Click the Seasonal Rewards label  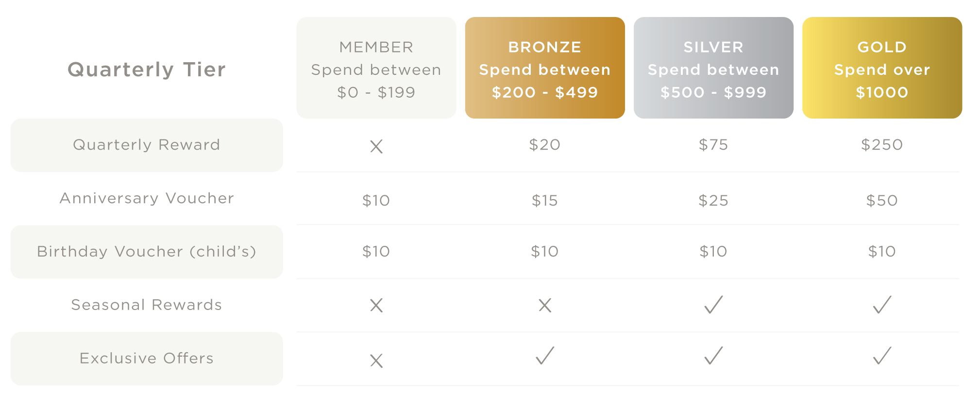point(147,305)
